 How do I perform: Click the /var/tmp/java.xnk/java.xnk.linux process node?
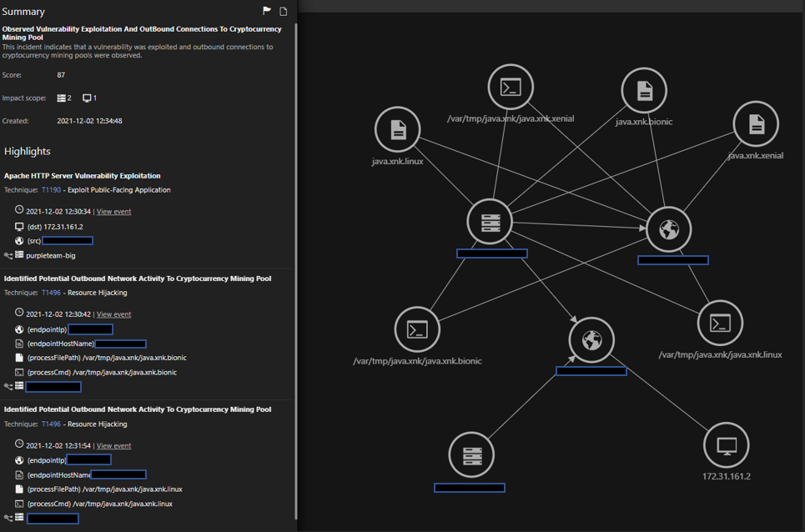[x=720, y=323]
